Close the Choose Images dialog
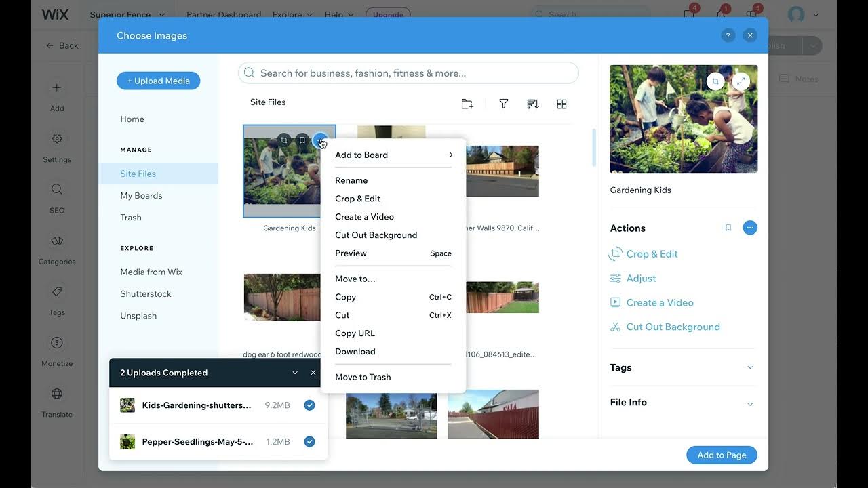The image size is (868, 488). point(749,35)
